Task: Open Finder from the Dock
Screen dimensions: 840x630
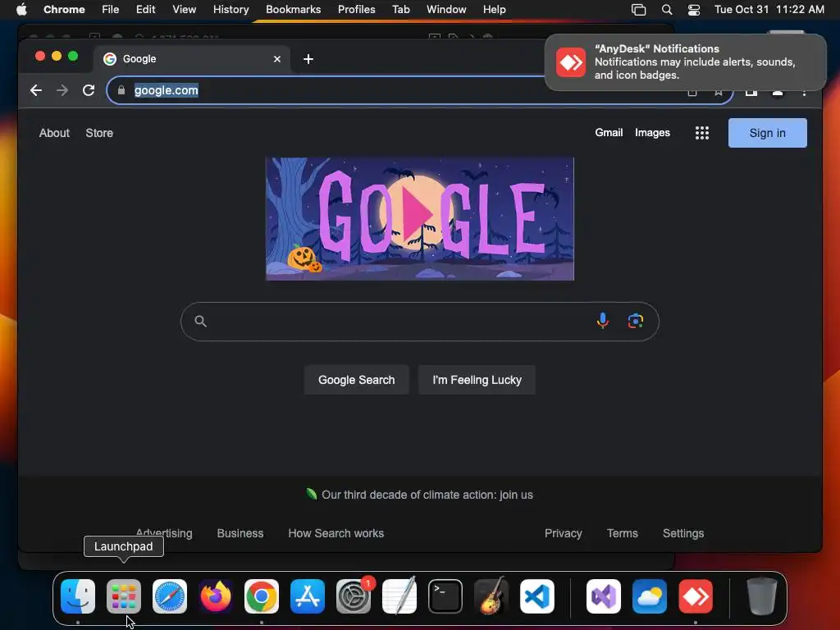Action: (78, 596)
